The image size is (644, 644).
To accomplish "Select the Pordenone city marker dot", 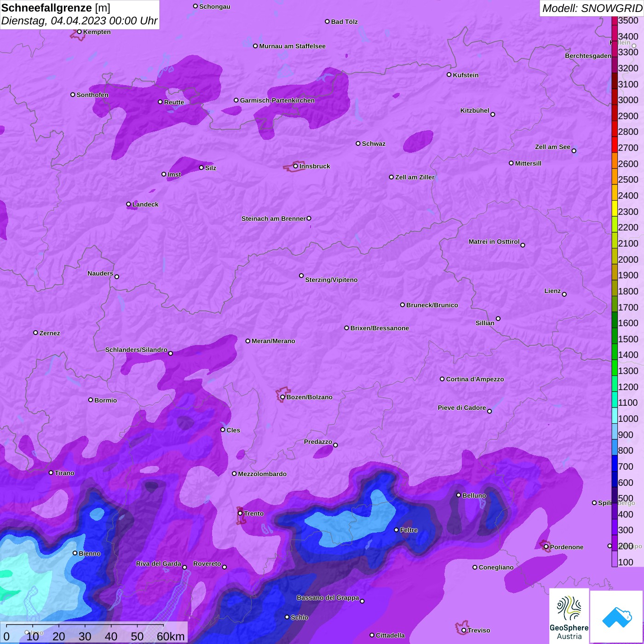I will [546, 547].
